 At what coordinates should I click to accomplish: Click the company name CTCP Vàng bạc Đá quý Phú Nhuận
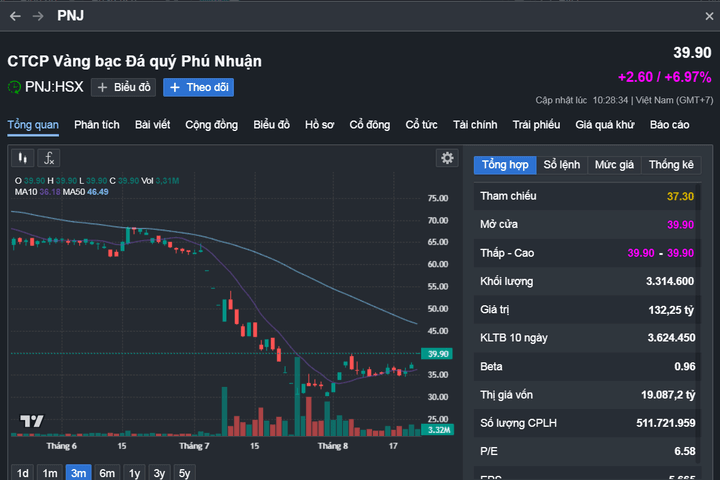coord(135,61)
